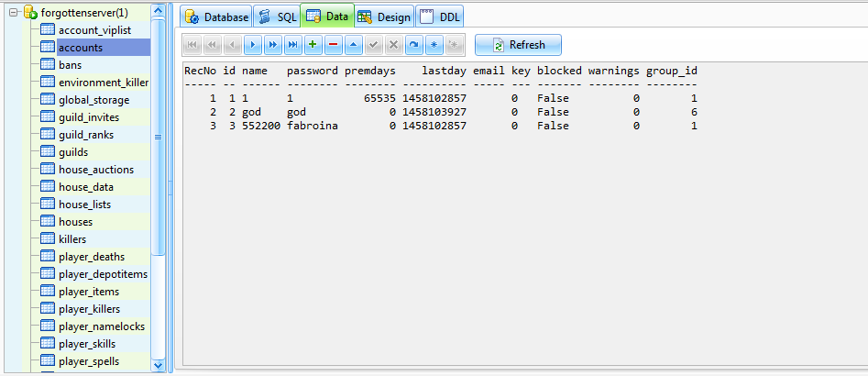868x376 pixels.
Task: Select account_viplist table
Action: (94, 30)
